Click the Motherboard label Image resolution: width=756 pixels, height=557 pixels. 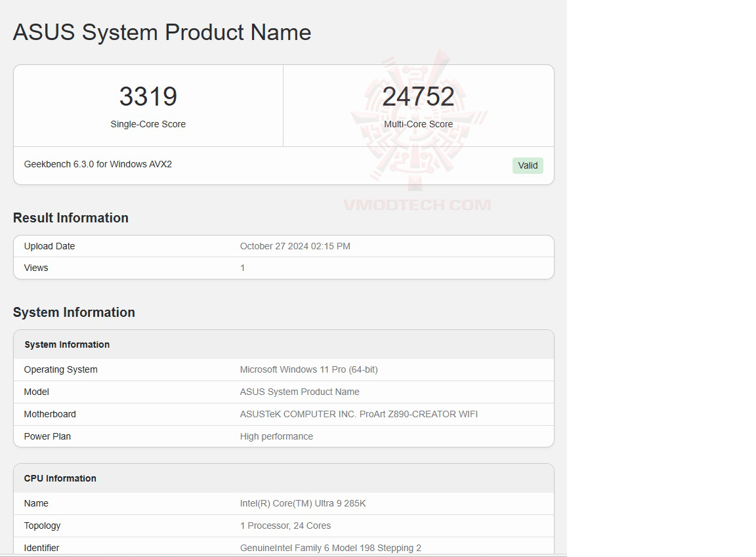coord(50,414)
